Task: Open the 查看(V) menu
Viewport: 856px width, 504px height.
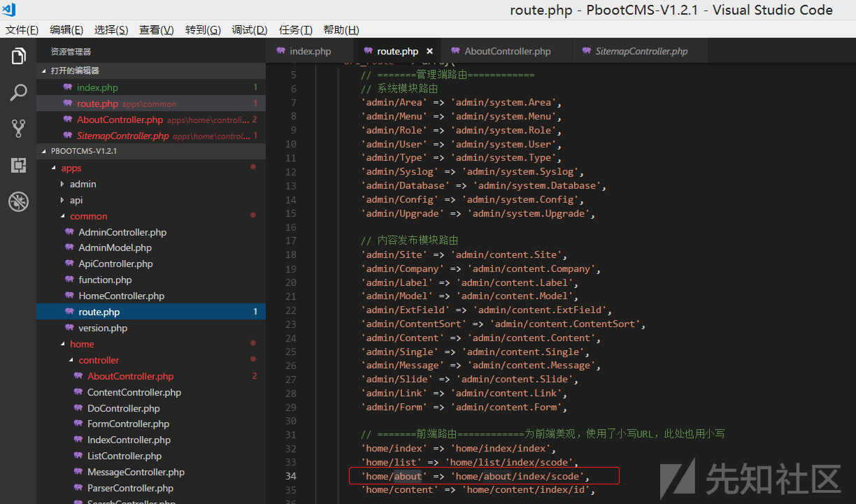Action: pos(157,30)
